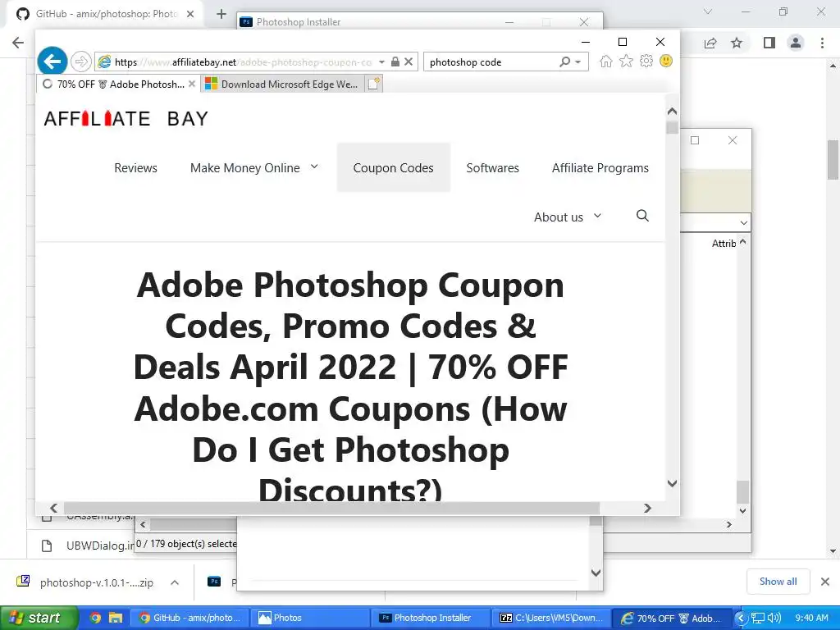Close the Chrome downloads bar
840x630 pixels.
pyautogui.click(x=825, y=582)
